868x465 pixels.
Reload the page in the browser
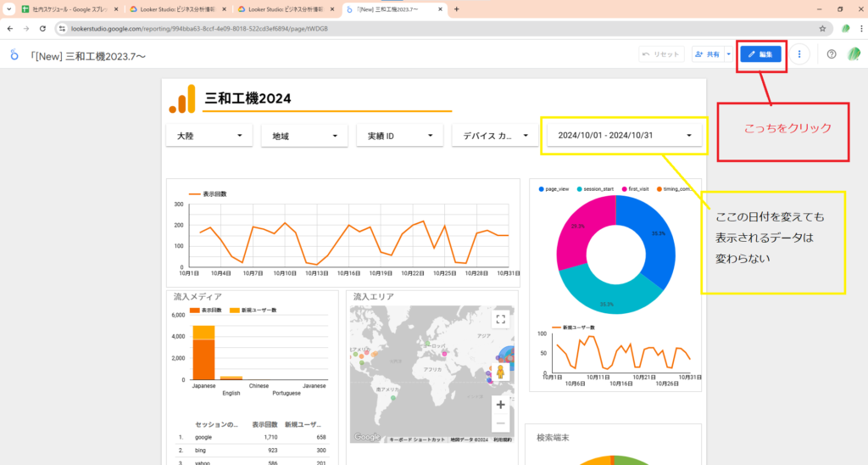click(42, 28)
